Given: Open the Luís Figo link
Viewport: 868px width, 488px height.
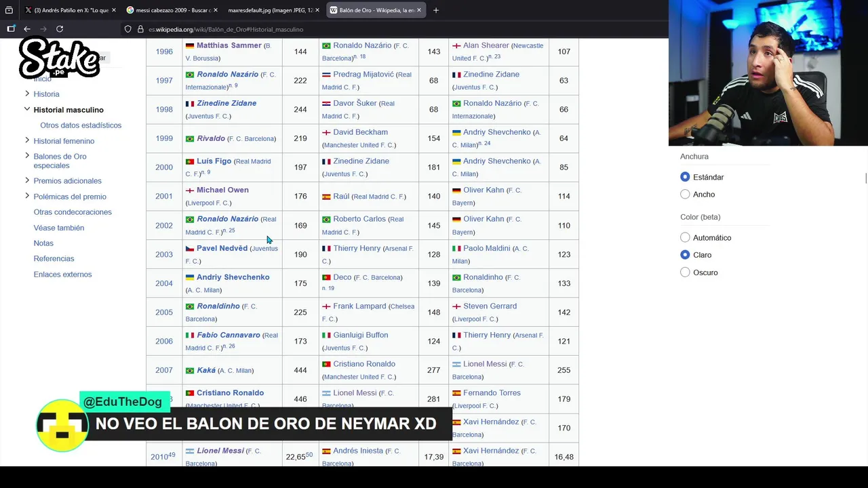Looking at the screenshot, I should pyautogui.click(x=214, y=161).
